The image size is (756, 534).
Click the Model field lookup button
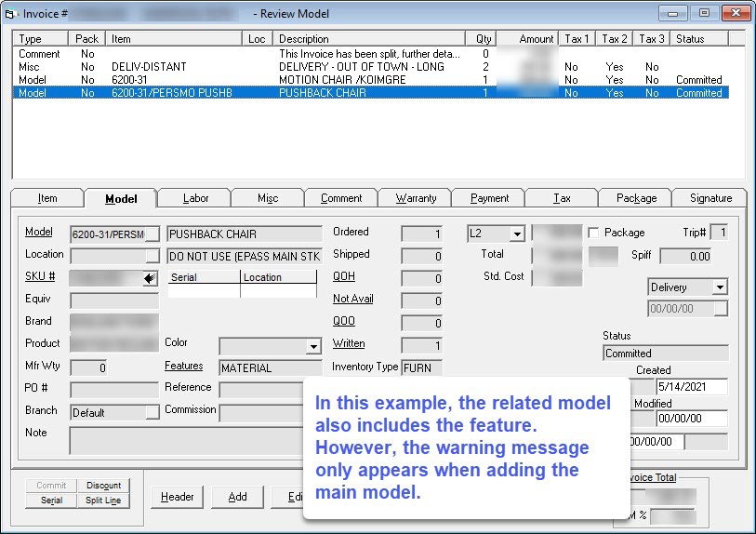pos(153,234)
